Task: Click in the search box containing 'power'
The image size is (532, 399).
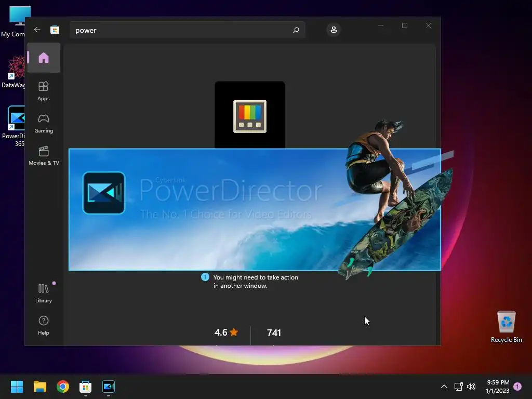Action: pyautogui.click(x=187, y=30)
